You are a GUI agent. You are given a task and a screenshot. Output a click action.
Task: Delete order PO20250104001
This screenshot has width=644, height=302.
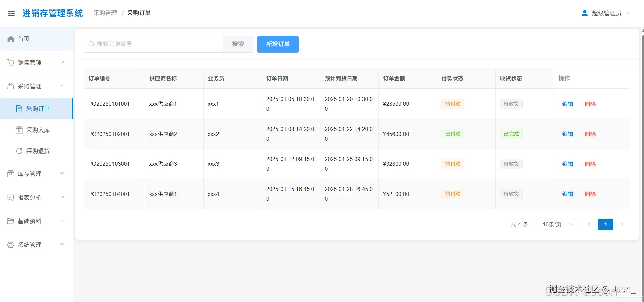click(590, 194)
